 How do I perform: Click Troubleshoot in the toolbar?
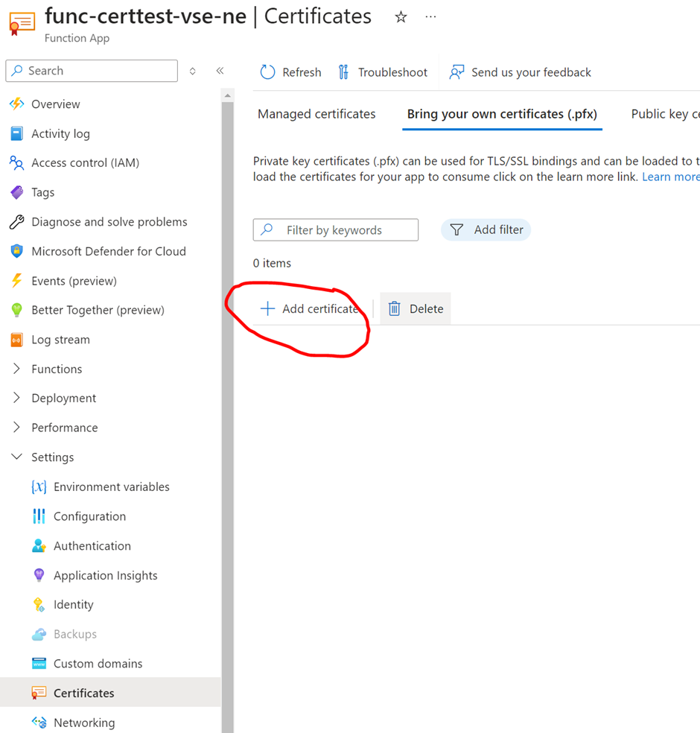(x=392, y=72)
